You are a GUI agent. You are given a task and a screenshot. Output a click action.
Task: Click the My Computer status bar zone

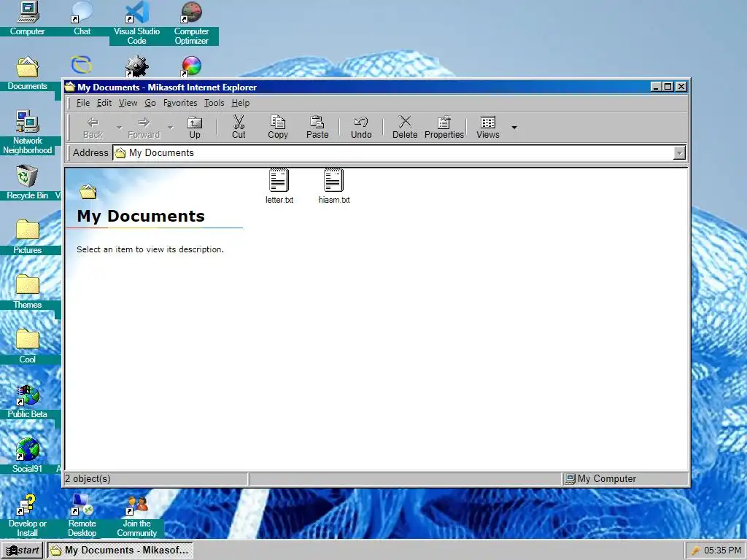(x=625, y=479)
